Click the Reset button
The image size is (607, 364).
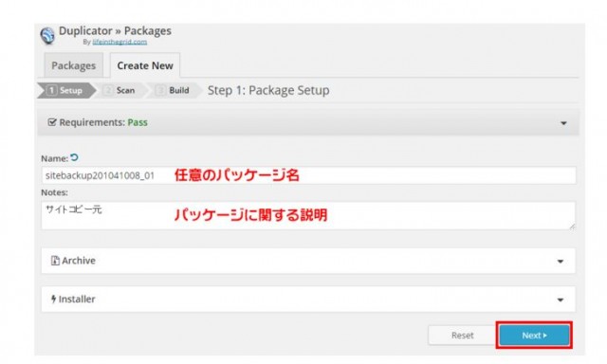(462, 335)
